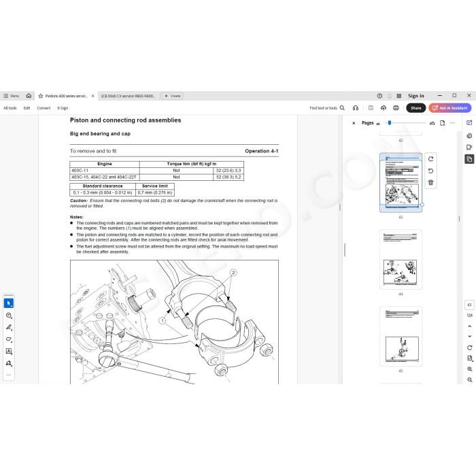Rotate page 43 counterclockwise

pyautogui.click(x=430, y=171)
